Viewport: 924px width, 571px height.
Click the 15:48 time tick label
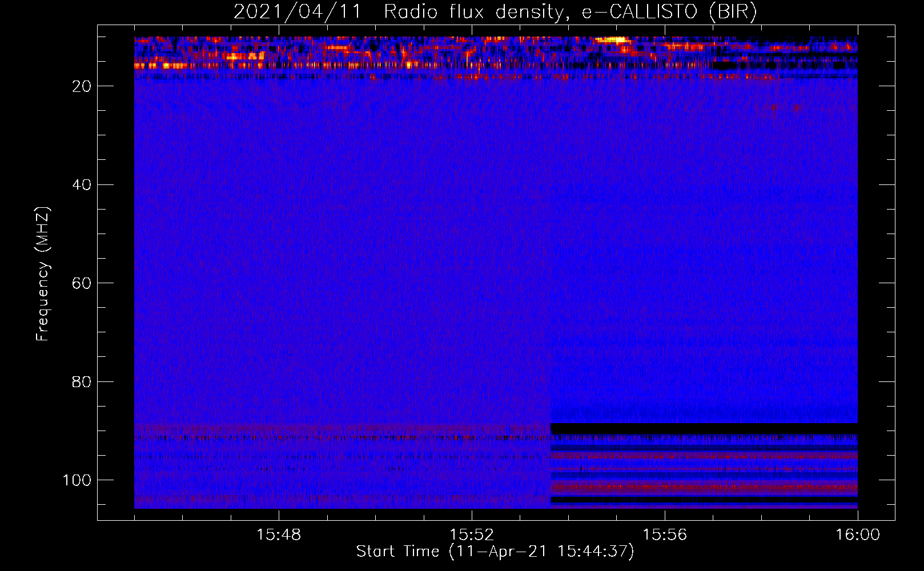pos(279,535)
